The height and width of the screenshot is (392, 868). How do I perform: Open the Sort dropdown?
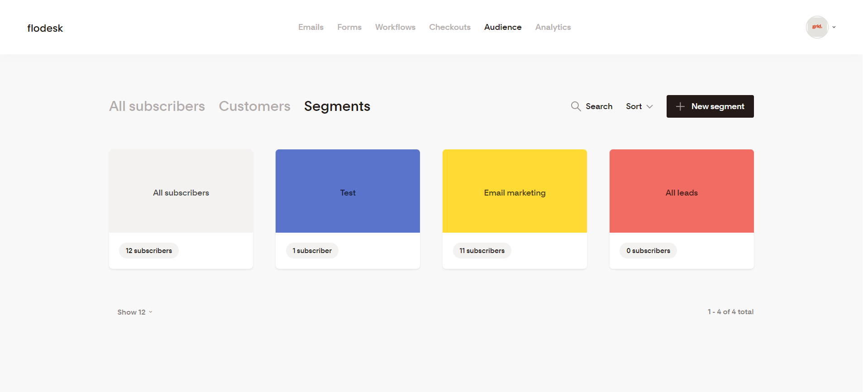tap(639, 106)
